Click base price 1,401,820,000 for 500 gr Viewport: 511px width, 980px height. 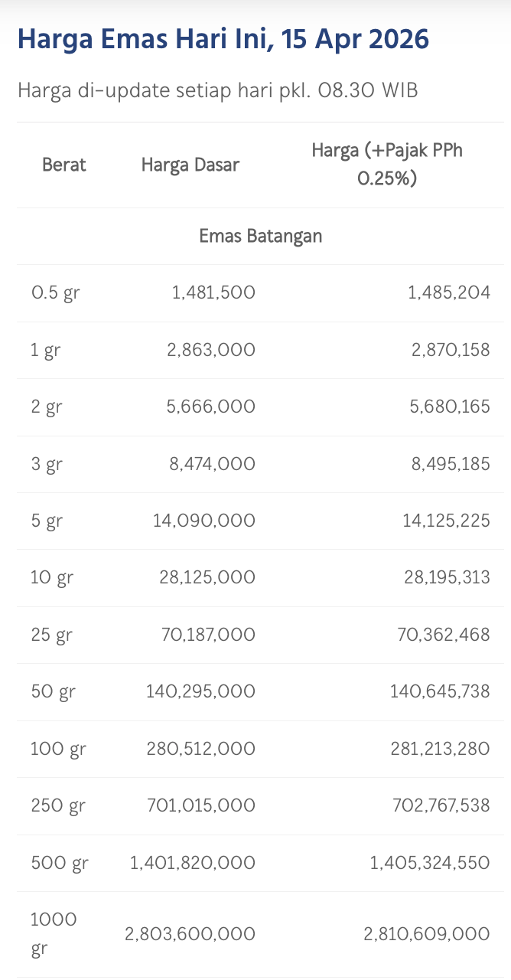[193, 863]
